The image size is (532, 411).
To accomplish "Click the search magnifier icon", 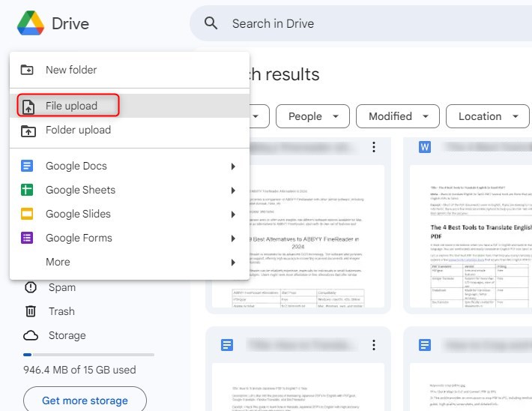I will point(211,23).
